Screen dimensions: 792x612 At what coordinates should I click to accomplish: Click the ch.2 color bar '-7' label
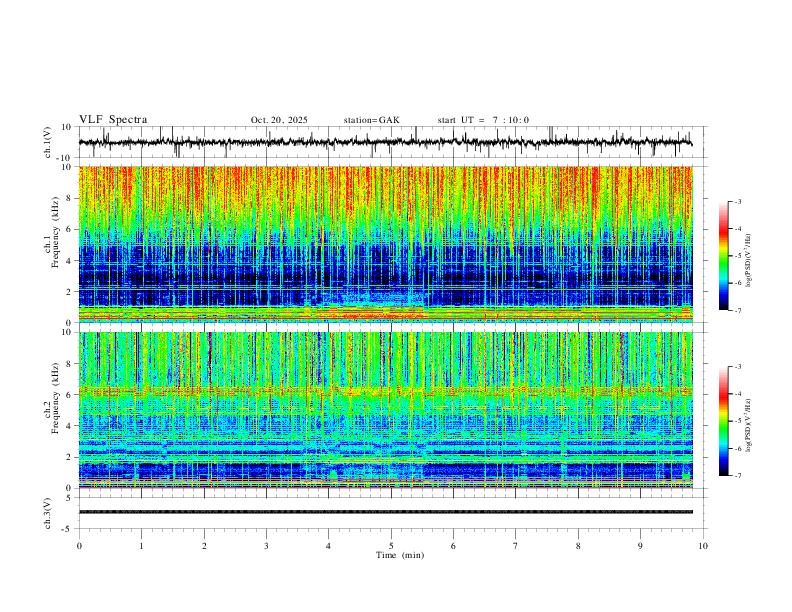pos(737,476)
